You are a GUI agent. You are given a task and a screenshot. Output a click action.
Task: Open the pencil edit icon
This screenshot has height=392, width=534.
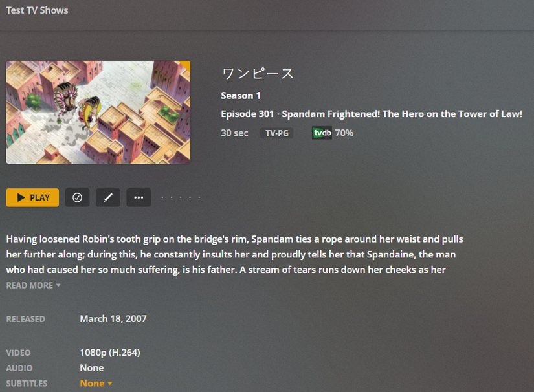click(108, 197)
